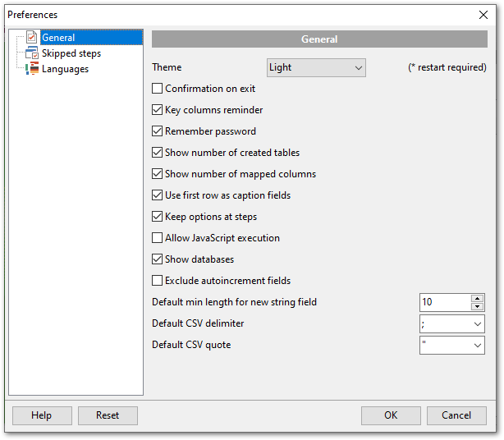Image resolution: width=504 pixels, height=440 pixels.
Task: Decrease default min string length value
Action: (478, 307)
